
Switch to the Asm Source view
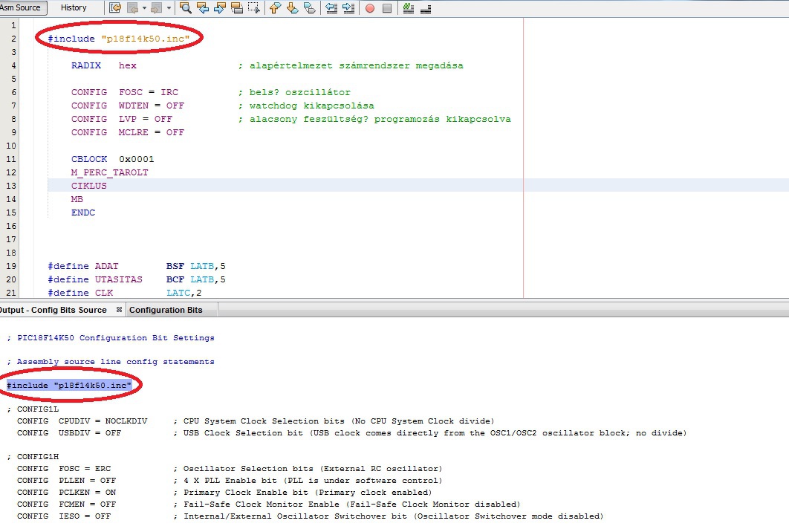tap(22, 7)
